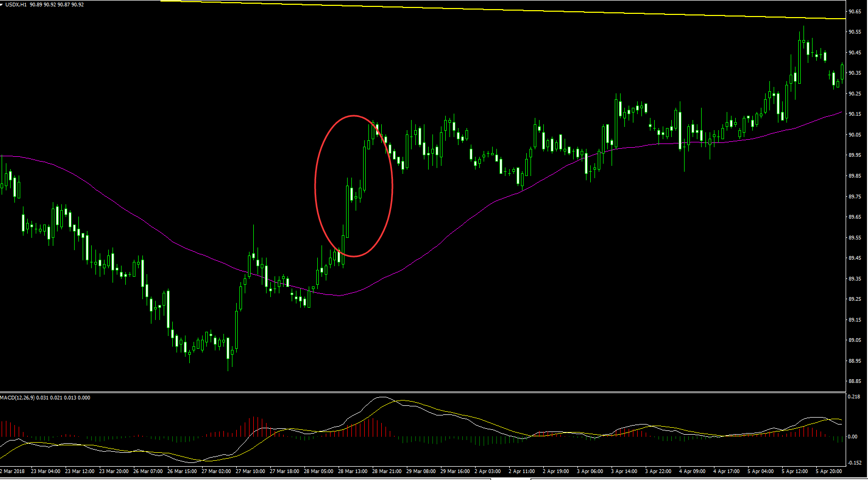
Task: Click the 29 Mar 16:00 time label
Action: [x=455, y=471]
